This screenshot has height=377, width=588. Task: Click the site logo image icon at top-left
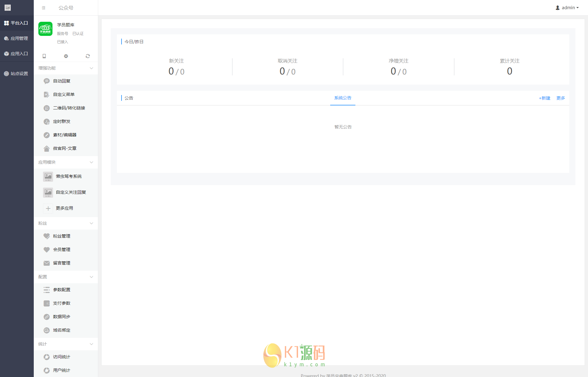pyautogui.click(x=8, y=8)
